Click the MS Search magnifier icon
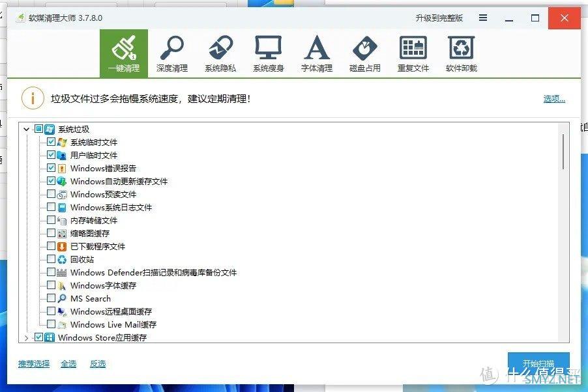Viewport: 588px width, 392px height. click(x=62, y=298)
